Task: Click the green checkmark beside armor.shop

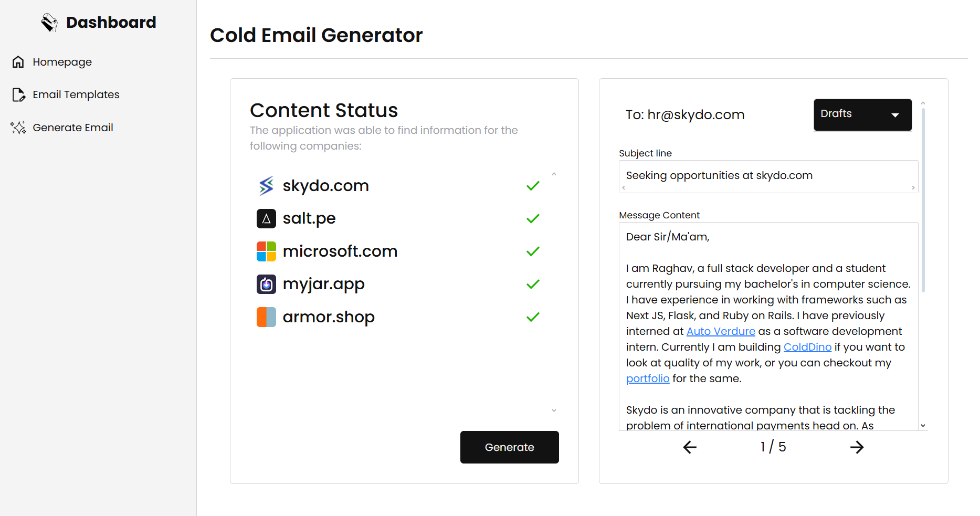Action: (533, 317)
